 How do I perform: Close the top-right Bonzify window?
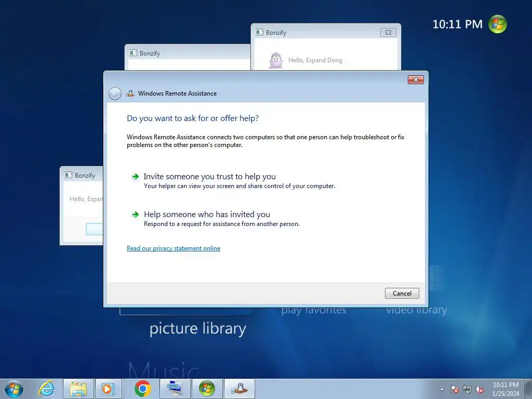click(388, 33)
